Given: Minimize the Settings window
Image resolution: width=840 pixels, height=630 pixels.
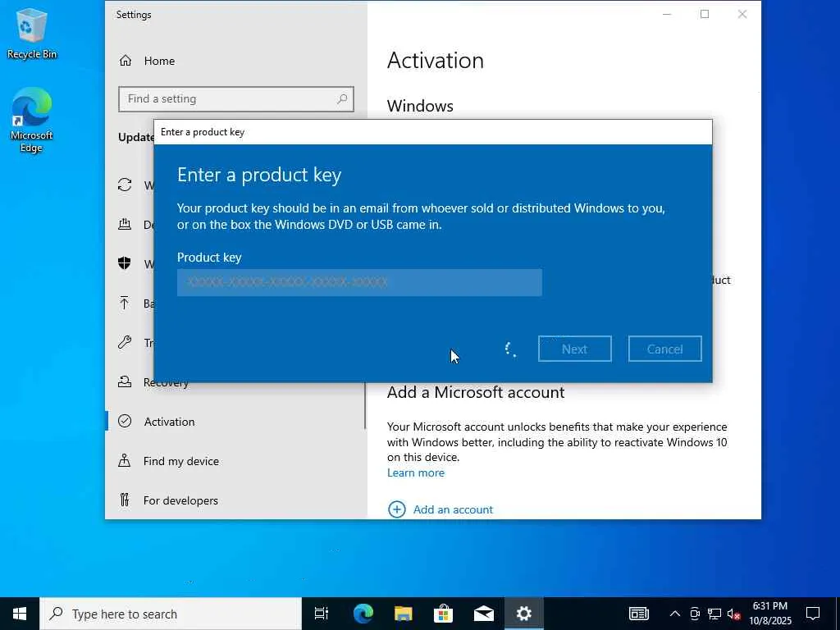Looking at the screenshot, I should pos(667,15).
